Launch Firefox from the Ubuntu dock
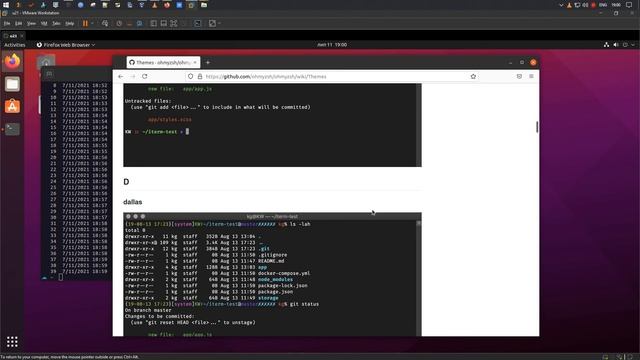Image resolution: width=640 pixels, height=360 pixels. [x=12, y=62]
